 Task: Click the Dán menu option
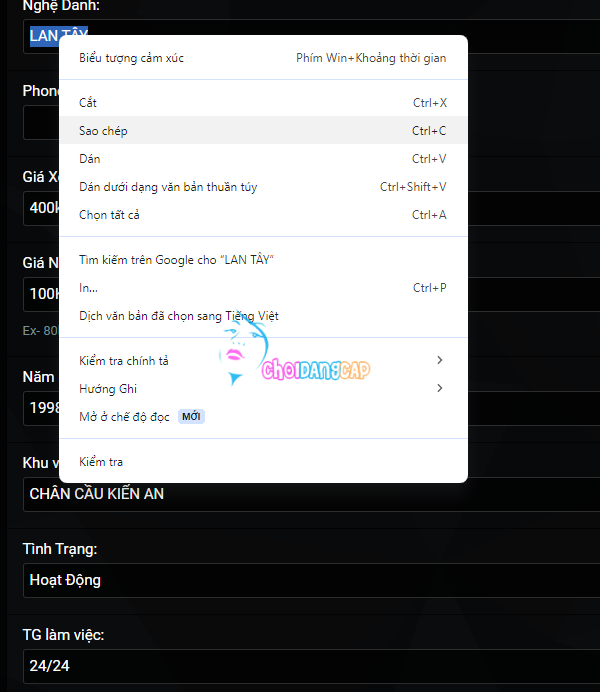[263, 158]
